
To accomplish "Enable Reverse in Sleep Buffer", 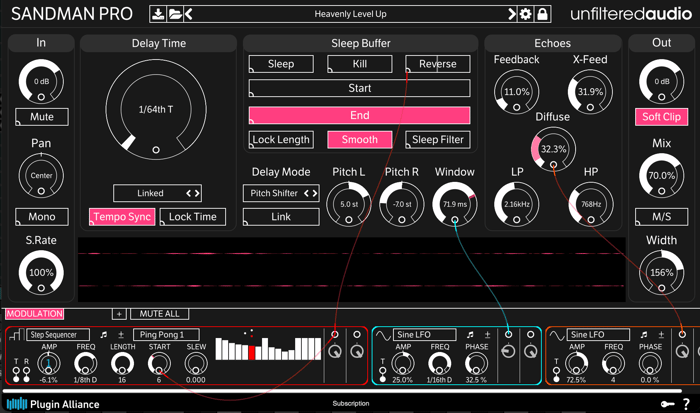I will (438, 64).
